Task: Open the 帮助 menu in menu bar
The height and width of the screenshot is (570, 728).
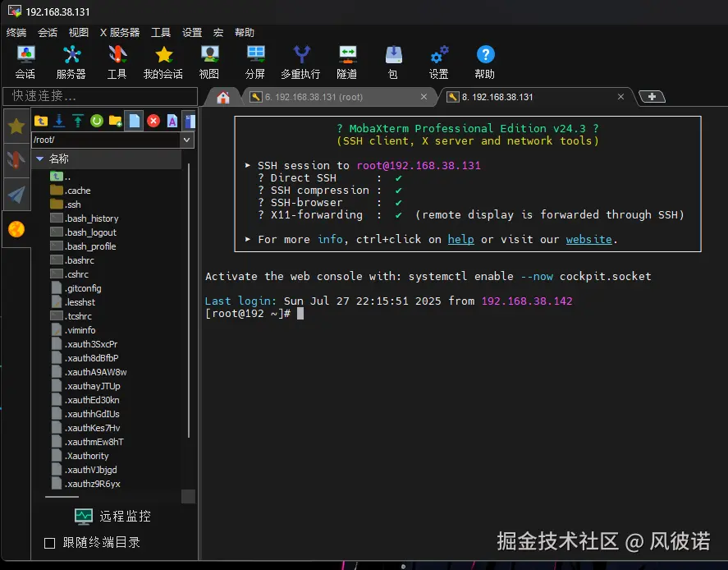Action: click(245, 33)
